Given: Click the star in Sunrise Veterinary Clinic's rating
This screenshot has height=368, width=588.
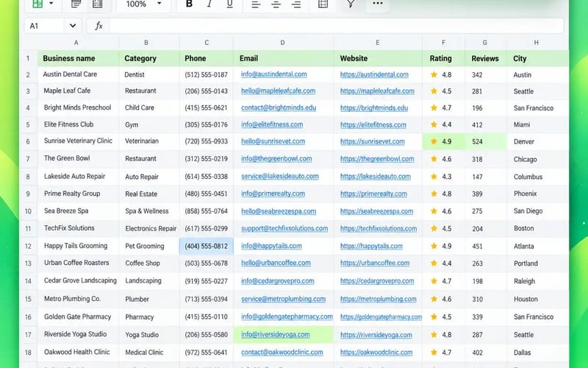Looking at the screenshot, I should coord(434,141).
